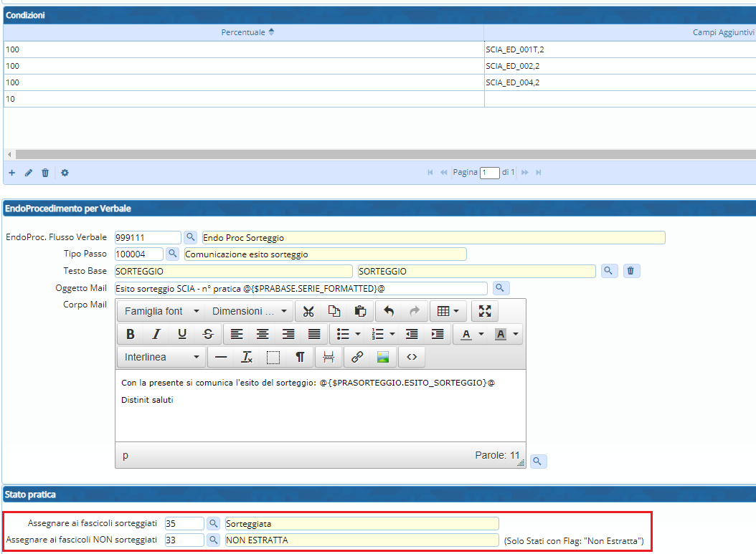Screen dimensions: 756x554
Task: Open the text color picker arrow
Action: click(x=481, y=334)
